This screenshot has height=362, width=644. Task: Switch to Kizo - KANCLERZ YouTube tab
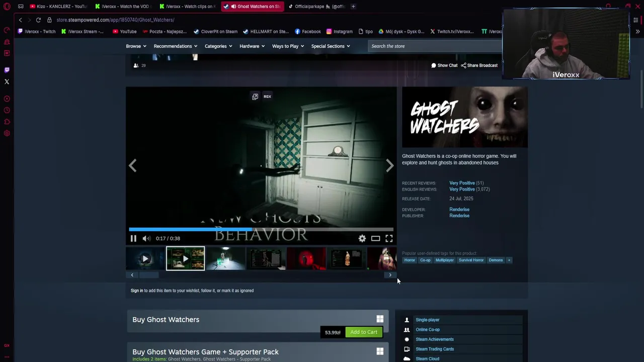[58, 7]
